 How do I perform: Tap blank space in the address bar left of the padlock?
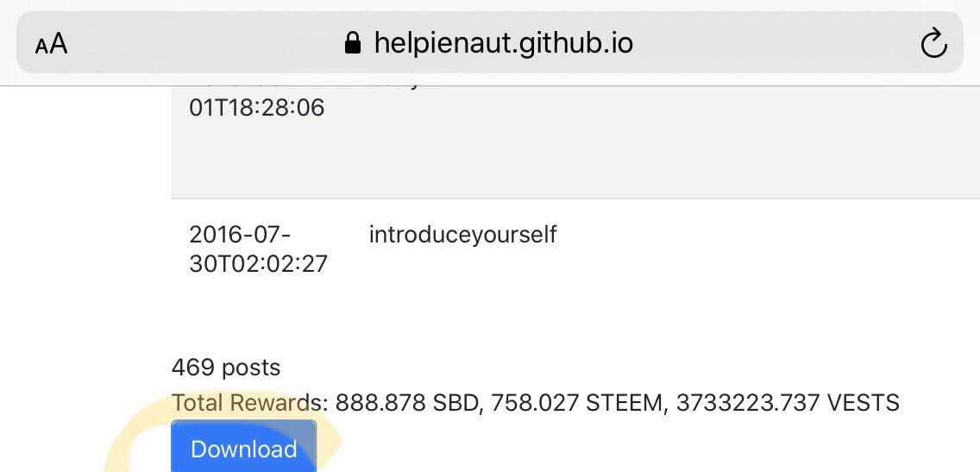tap(206, 43)
